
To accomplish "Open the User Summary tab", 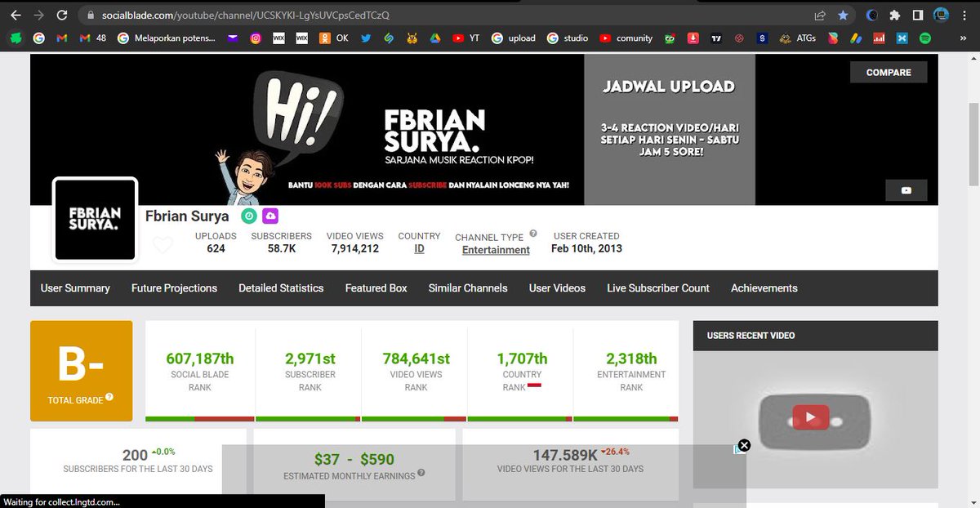I will 75,288.
